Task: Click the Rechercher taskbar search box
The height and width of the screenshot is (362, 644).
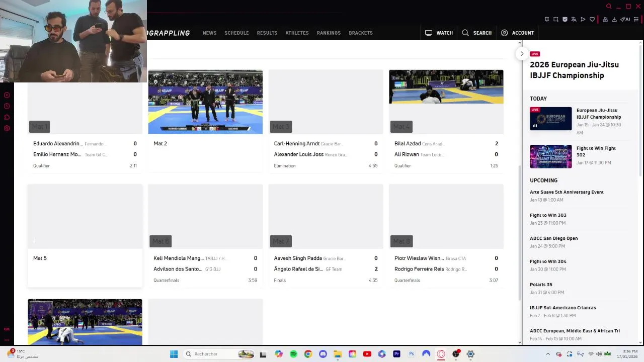Action: tap(219, 354)
